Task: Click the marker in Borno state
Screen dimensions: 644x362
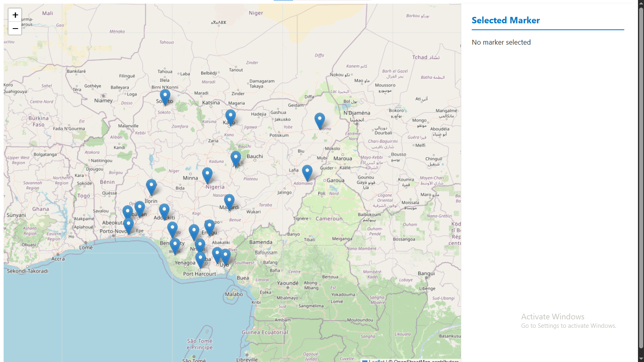Action: [320, 120]
